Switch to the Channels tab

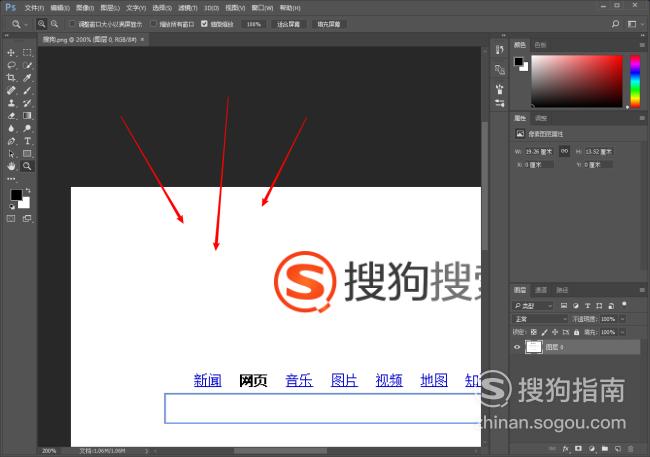pyautogui.click(x=541, y=290)
